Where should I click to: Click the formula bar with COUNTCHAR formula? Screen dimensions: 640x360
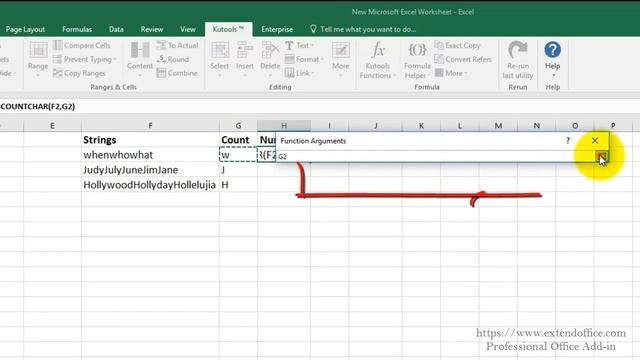point(320,107)
